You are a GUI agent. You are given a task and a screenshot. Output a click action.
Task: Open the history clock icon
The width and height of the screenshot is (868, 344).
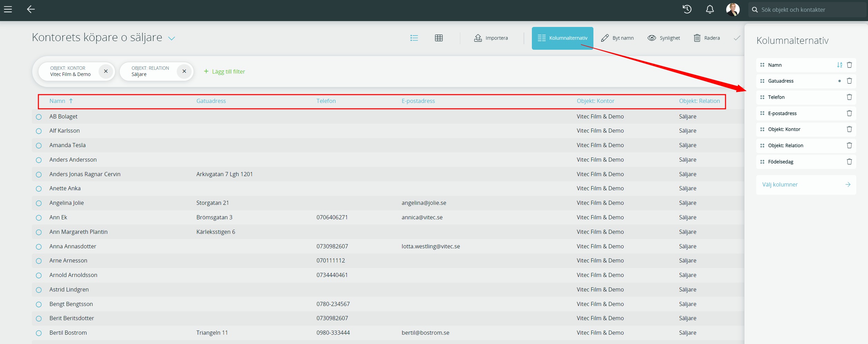(x=687, y=9)
